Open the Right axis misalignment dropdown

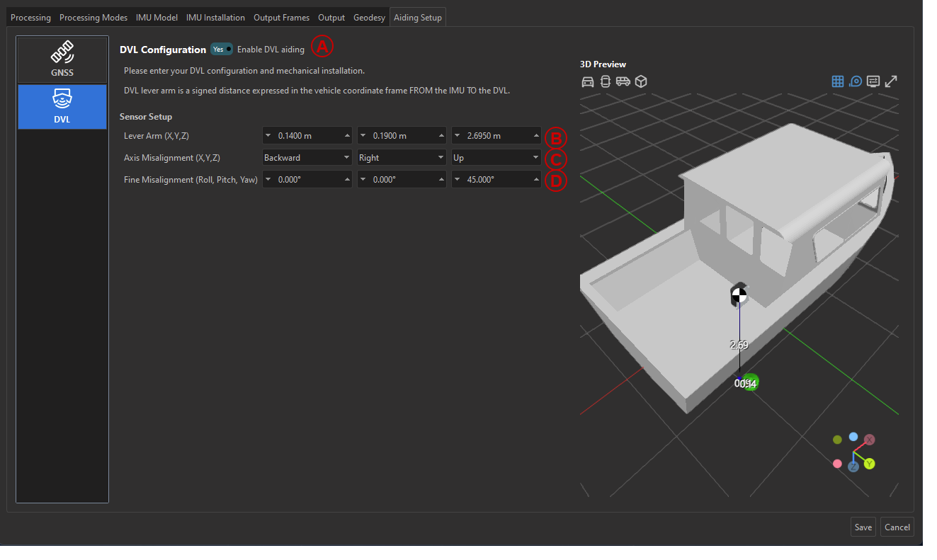coord(402,158)
